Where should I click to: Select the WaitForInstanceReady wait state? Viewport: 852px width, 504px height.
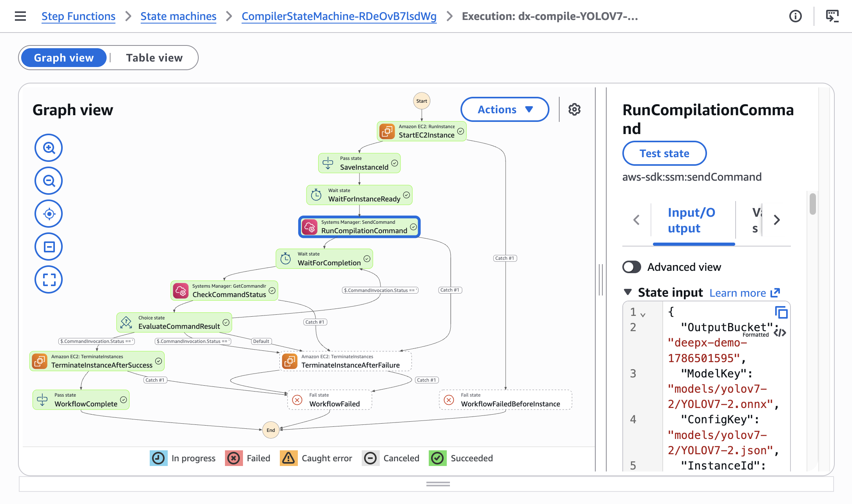pos(359,195)
